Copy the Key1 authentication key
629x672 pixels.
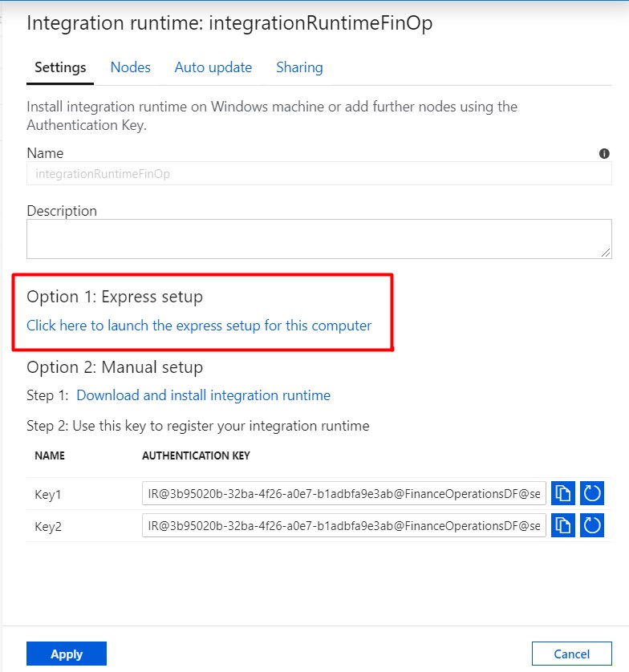tap(562, 493)
